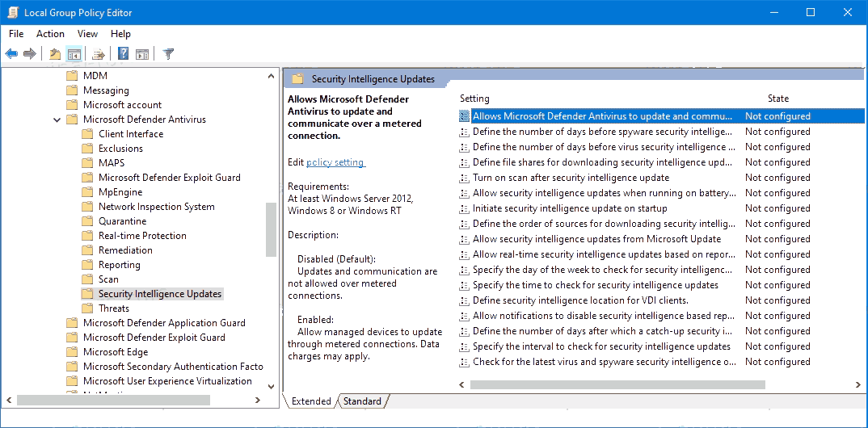The width and height of the screenshot is (868, 428).
Task: Click the tree pane scroll up arrow
Action: [x=272, y=76]
